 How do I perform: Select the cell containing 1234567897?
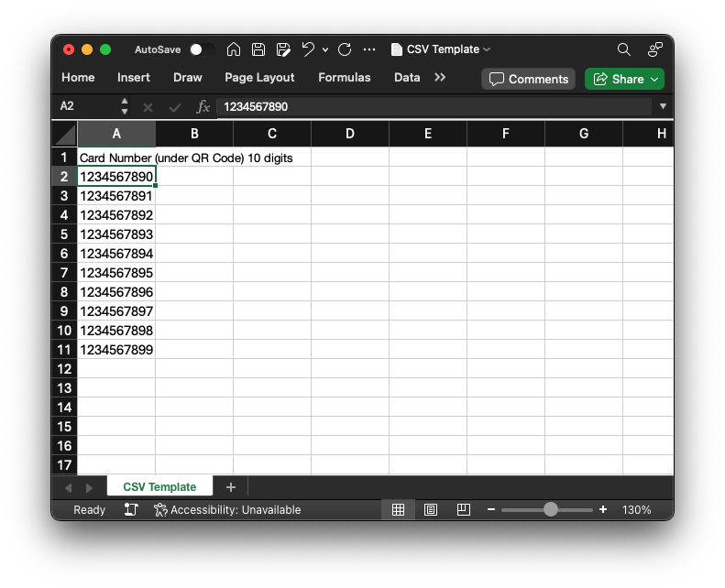pos(116,311)
